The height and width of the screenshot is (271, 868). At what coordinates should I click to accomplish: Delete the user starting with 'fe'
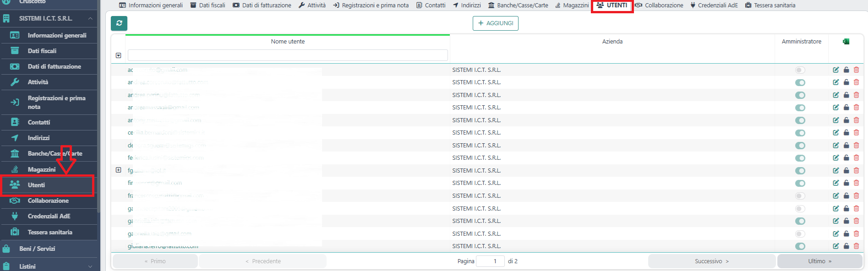[857, 158]
